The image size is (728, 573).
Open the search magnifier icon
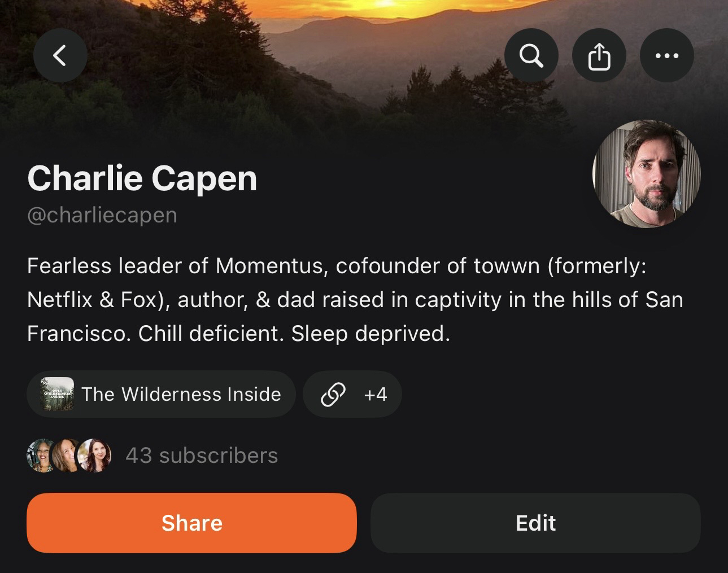[531, 55]
